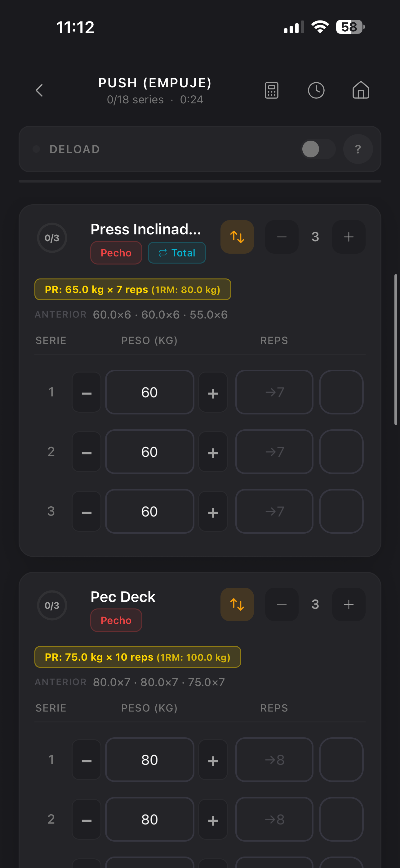Swap the Press Inclinado exercise
The image size is (400, 868).
(x=237, y=237)
